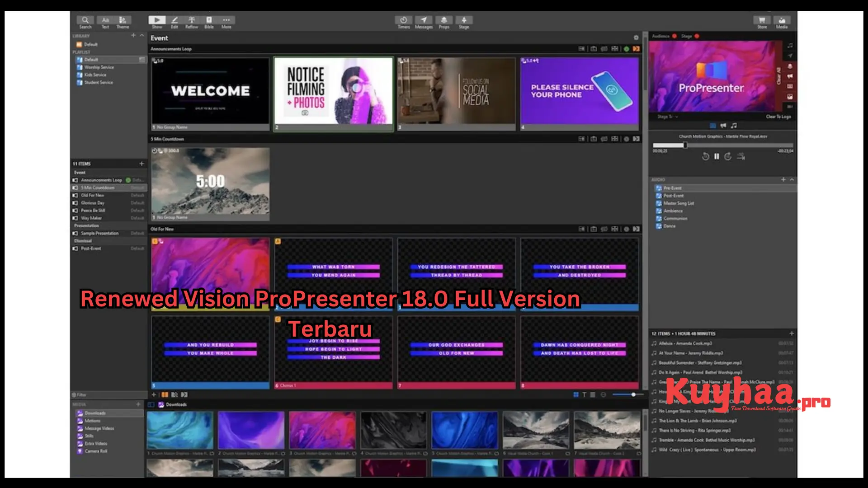Add a media playlist with the plus icon
Screen dimensions: 868x488
(138, 404)
